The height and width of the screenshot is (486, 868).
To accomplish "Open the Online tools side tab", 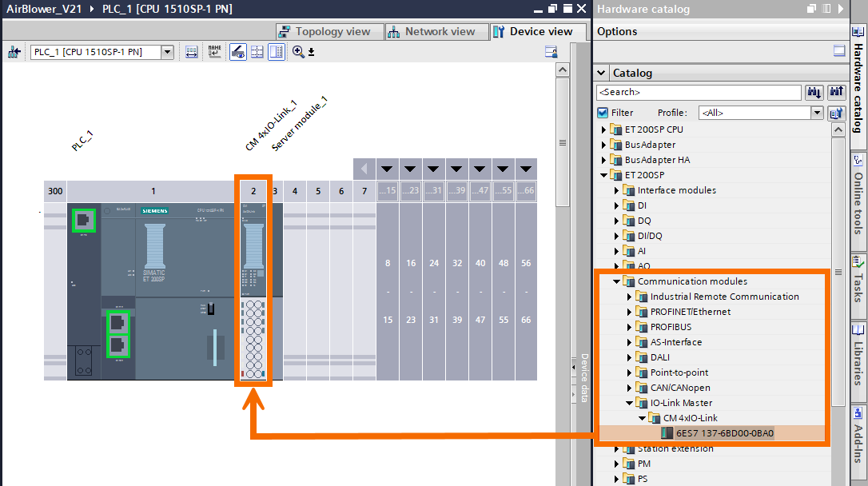I will tap(859, 201).
